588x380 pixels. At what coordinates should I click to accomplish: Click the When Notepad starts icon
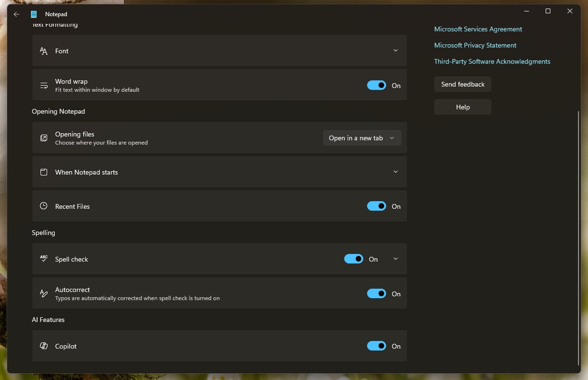pos(43,172)
